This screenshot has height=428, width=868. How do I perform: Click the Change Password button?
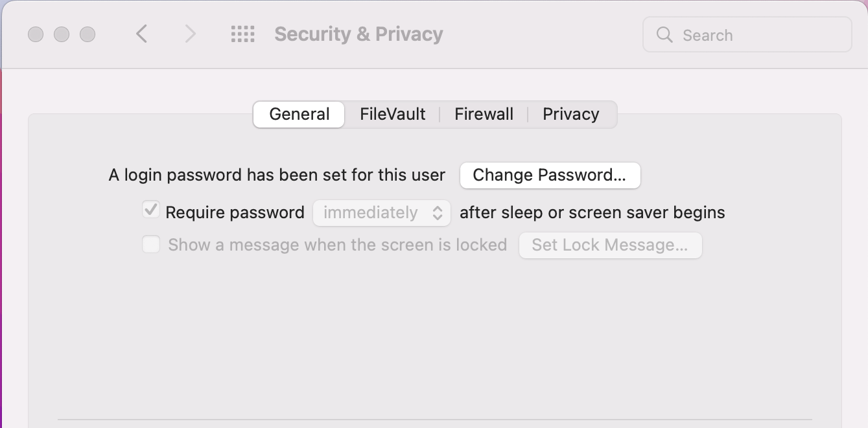click(x=550, y=175)
